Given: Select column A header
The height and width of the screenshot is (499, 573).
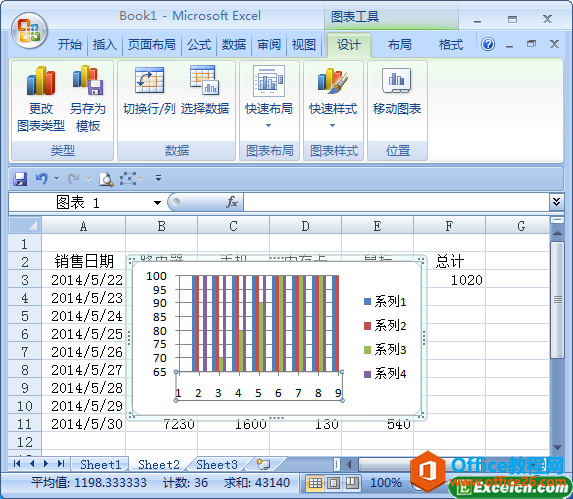Looking at the screenshot, I should point(83,226).
